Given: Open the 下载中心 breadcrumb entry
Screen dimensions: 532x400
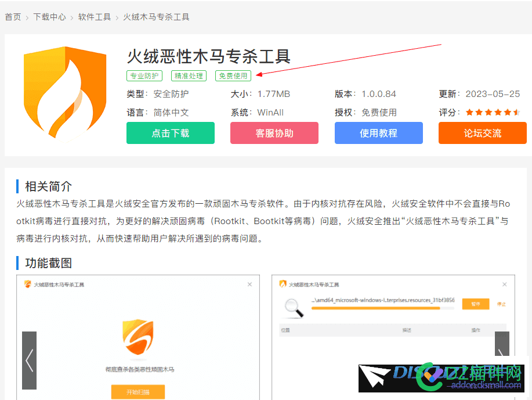Looking at the screenshot, I should pos(49,17).
